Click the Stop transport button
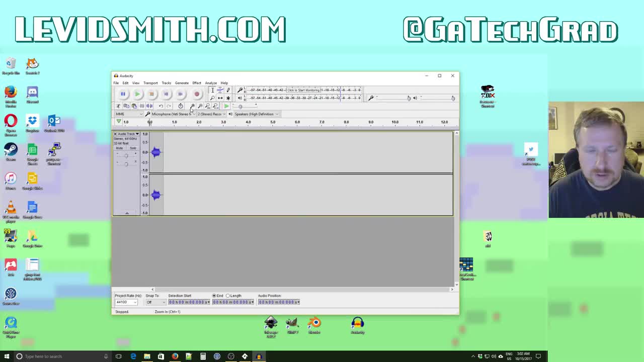The image size is (644, 362). click(x=151, y=94)
